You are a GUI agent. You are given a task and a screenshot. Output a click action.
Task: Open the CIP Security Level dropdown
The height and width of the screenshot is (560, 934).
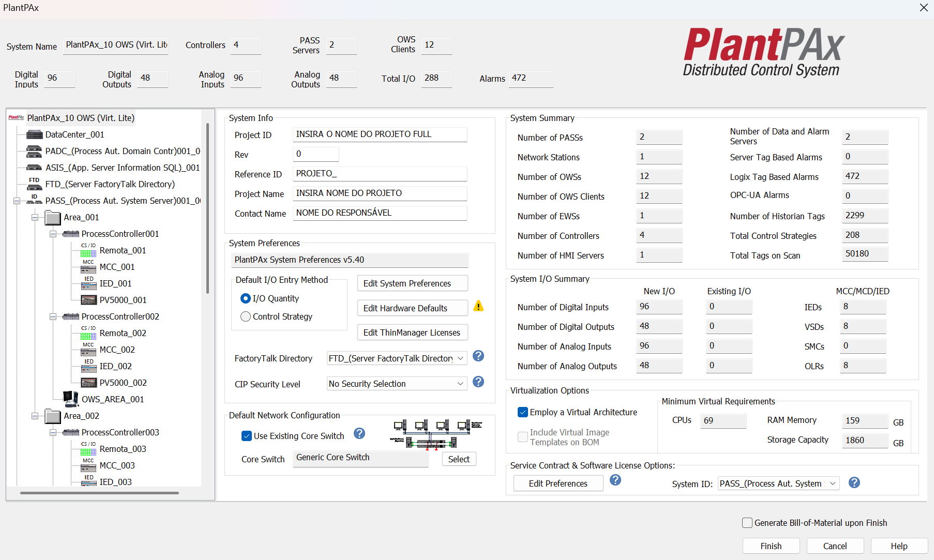[x=460, y=384]
